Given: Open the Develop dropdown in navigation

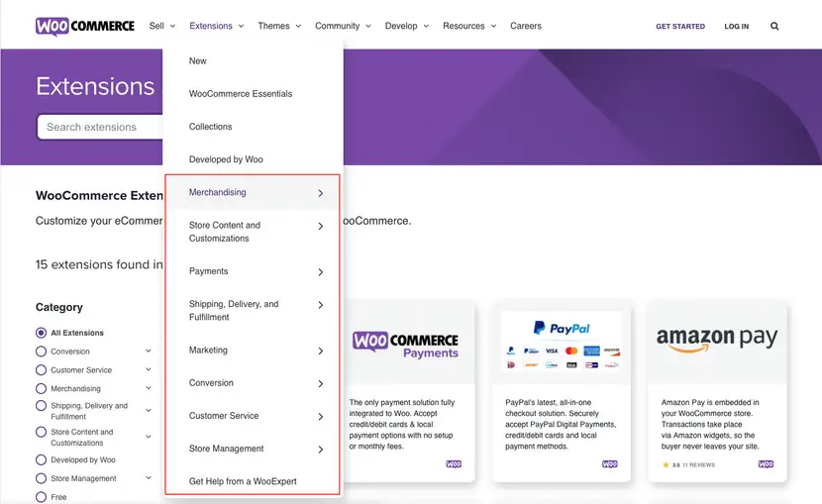Looking at the screenshot, I should pos(407,26).
